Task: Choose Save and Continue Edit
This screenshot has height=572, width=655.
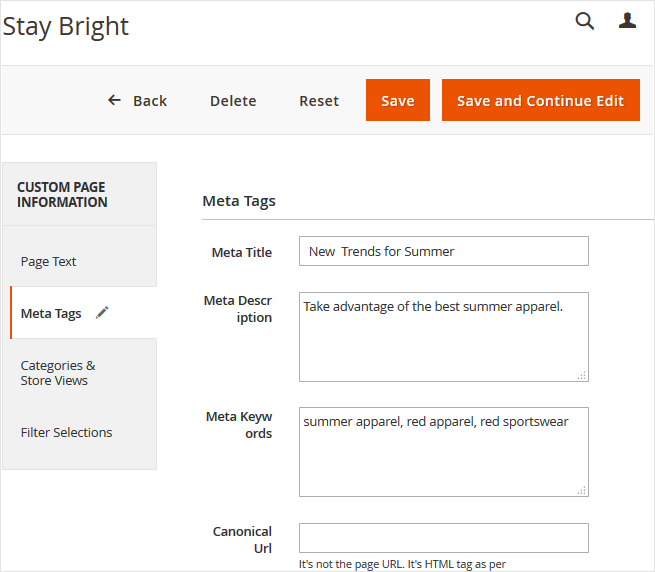Action: pyautogui.click(x=540, y=101)
